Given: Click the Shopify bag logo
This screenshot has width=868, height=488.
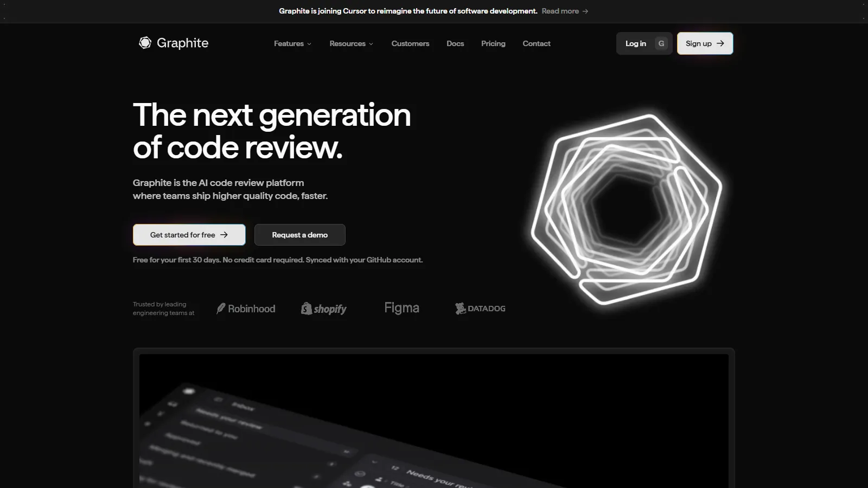Looking at the screenshot, I should coord(307,309).
